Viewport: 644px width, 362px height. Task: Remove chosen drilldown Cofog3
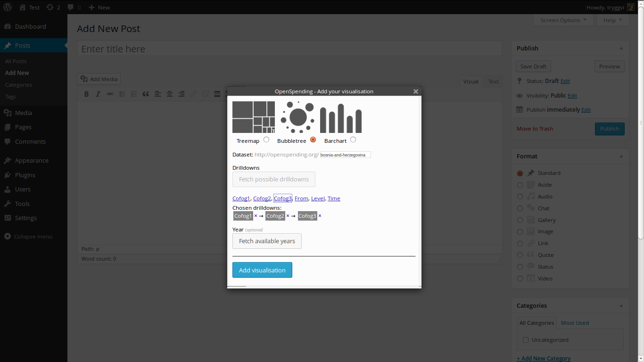click(x=320, y=216)
